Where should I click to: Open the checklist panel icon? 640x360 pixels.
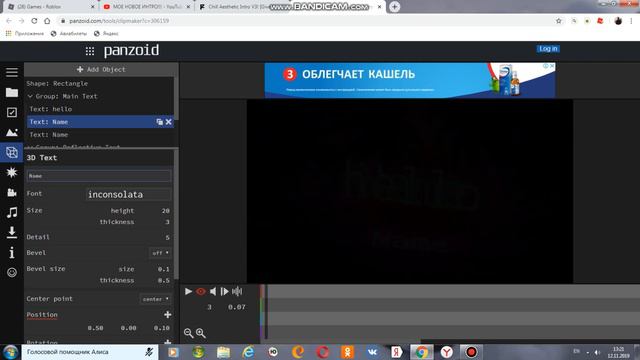[x=12, y=113]
